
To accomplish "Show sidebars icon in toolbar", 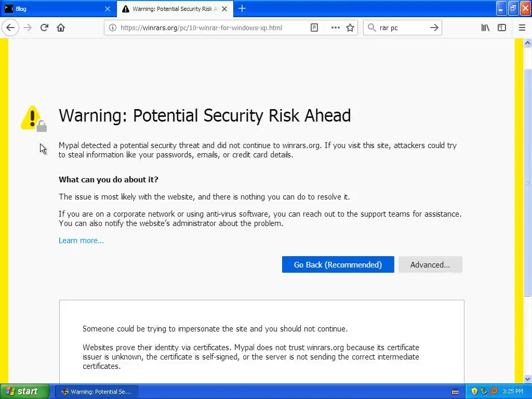I will click(x=502, y=28).
